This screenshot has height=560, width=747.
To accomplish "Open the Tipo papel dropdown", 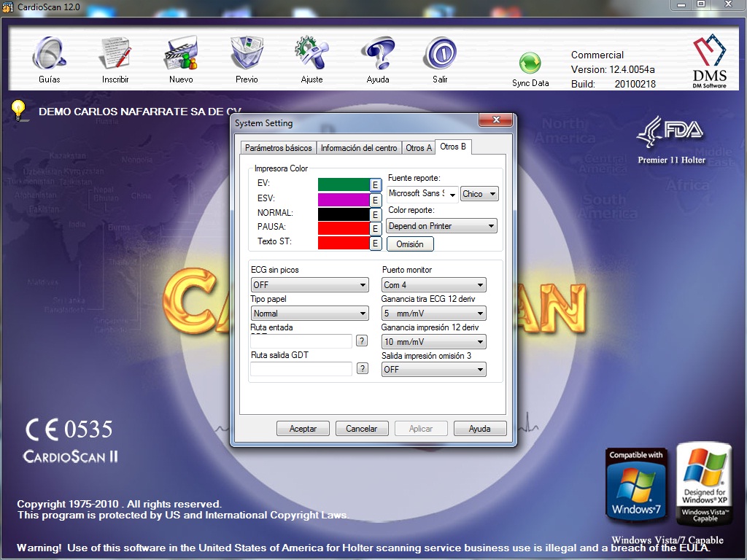I will point(309,314).
